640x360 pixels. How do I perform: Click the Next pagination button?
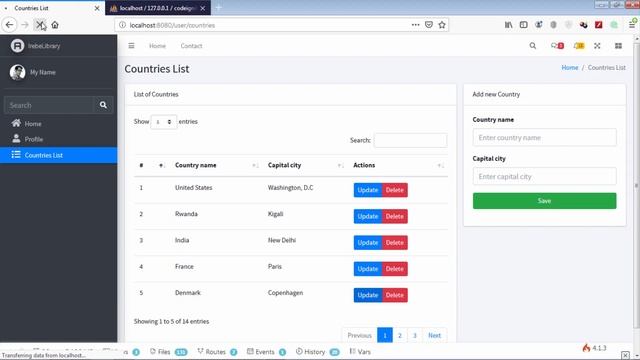coord(434,336)
